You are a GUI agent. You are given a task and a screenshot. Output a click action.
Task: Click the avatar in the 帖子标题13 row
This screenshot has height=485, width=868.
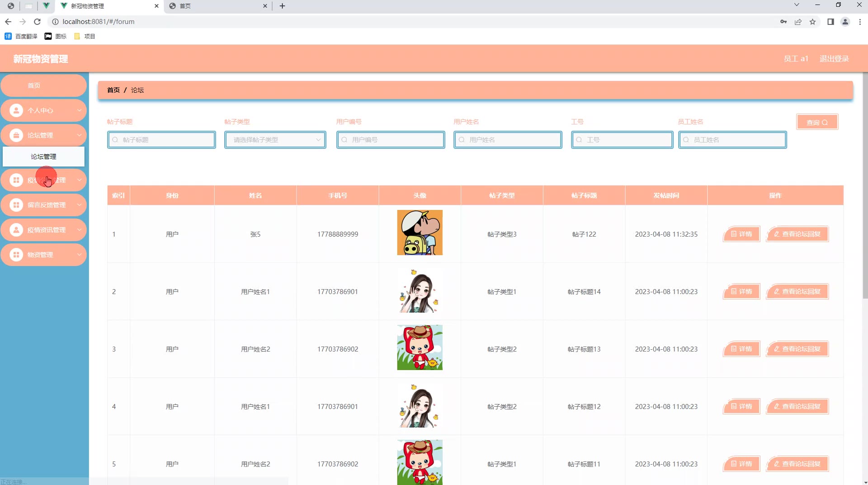point(420,347)
